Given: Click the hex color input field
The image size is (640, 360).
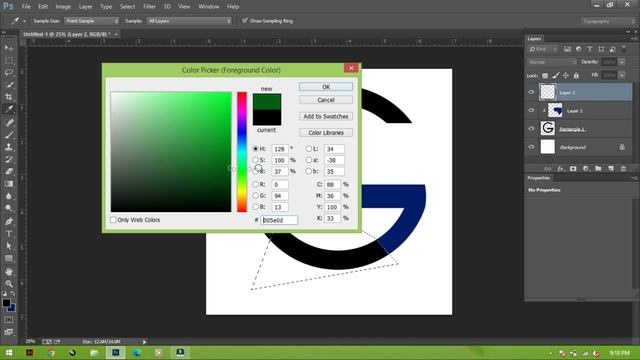Looking at the screenshot, I should pyautogui.click(x=279, y=220).
